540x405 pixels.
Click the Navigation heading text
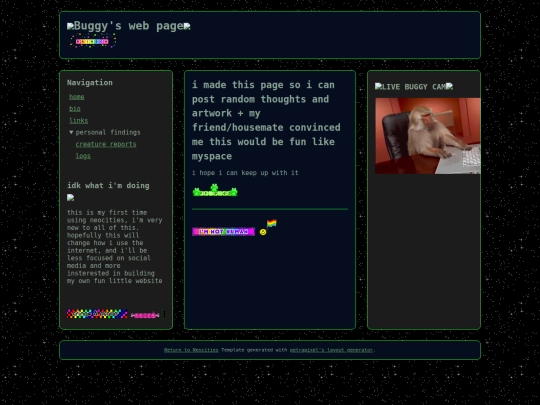tap(90, 83)
